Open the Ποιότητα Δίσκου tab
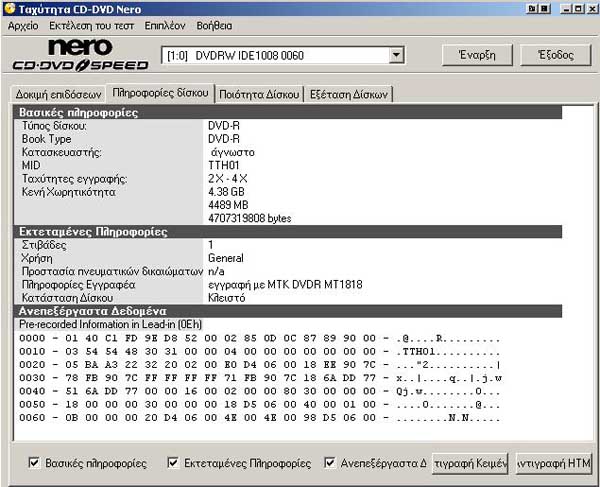Viewport: 600px width, 487px height. click(259, 94)
